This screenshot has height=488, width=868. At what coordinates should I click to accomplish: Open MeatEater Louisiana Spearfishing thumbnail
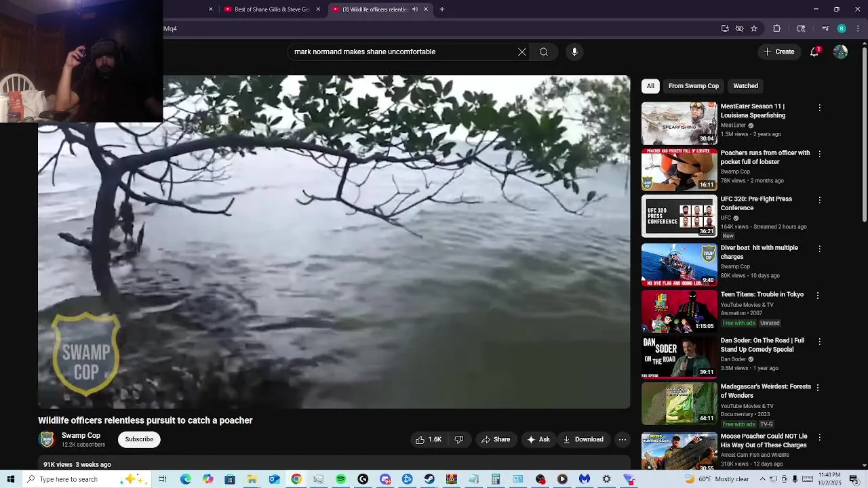679,123
